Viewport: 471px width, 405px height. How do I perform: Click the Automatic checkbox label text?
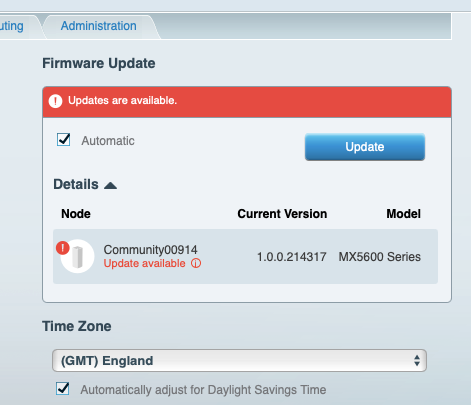[108, 141]
